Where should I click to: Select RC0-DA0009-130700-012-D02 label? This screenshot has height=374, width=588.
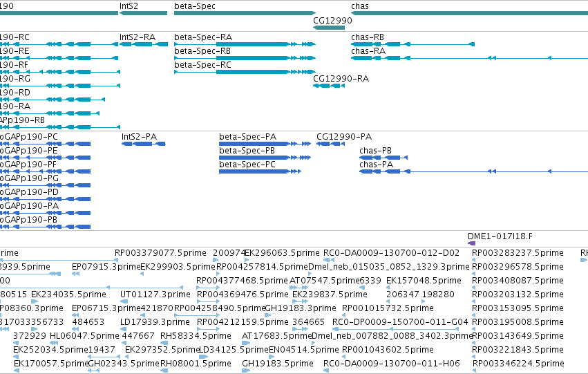pos(391,253)
